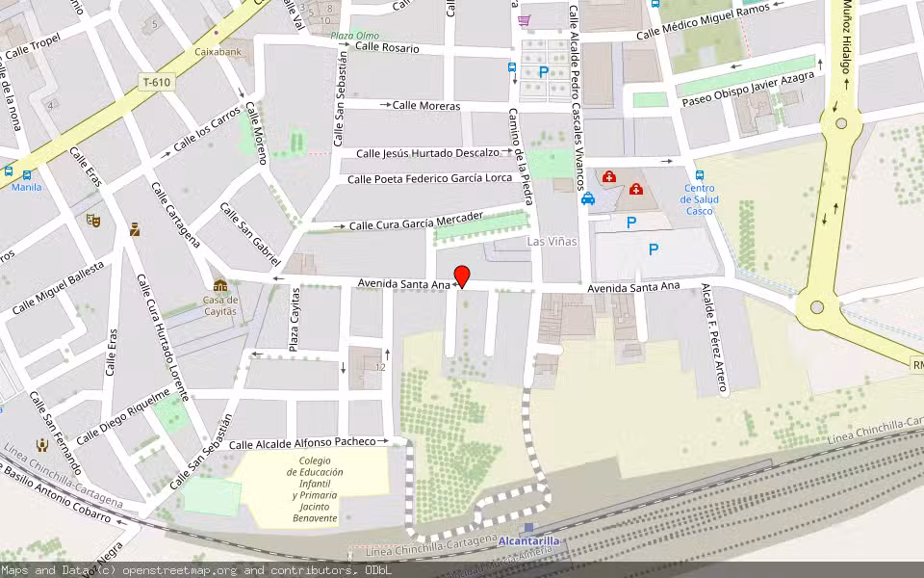Click the playground icon near Calle San Fernando
Screen dimensions: 924x578
point(42,445)
